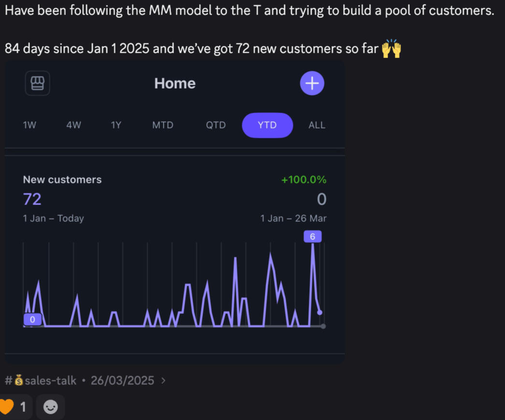Choose the 1Y time range
The image size is (505, 420).
(x=116, y=125)
